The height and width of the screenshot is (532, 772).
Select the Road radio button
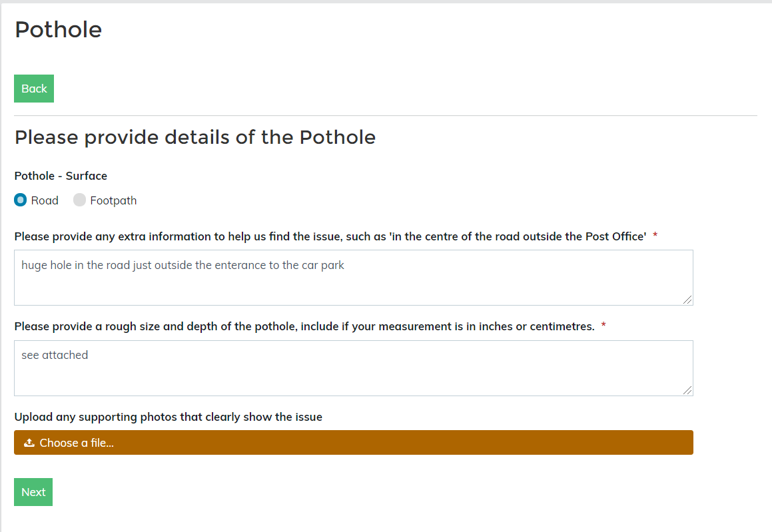point(21,200)
